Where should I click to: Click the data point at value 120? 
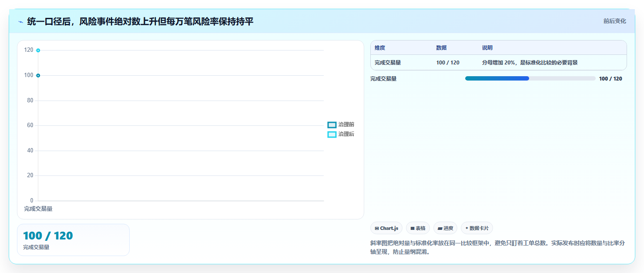(x=38, y=51)
